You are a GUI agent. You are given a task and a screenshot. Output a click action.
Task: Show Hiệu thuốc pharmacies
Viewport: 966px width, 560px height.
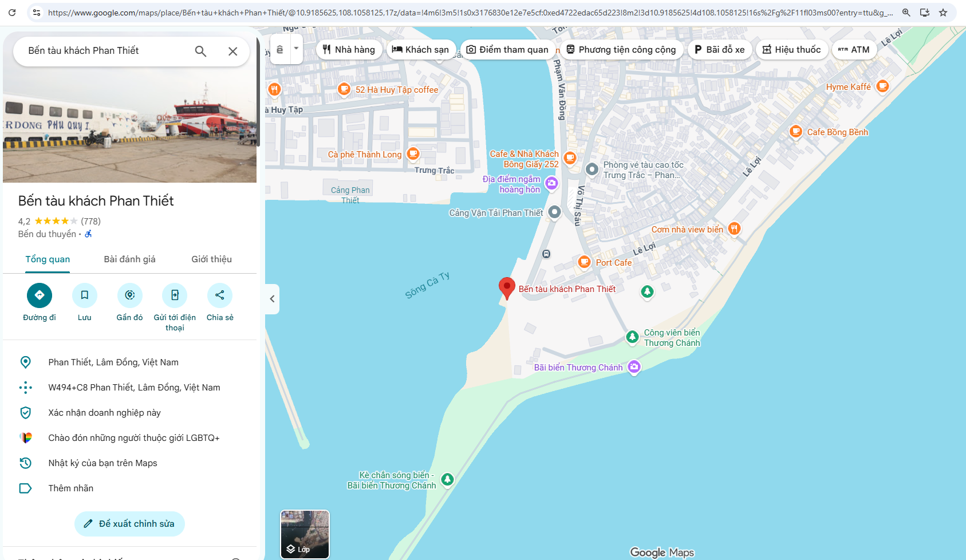[792, 50]
